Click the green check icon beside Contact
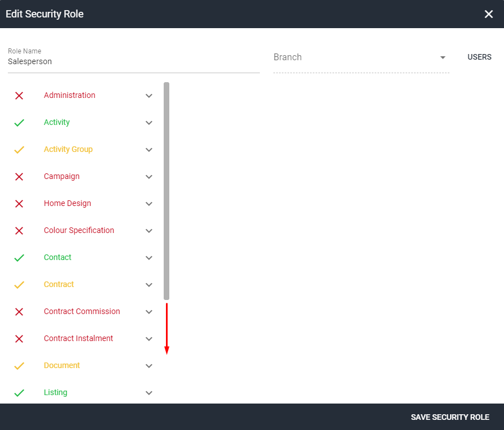 pos(19,258)
